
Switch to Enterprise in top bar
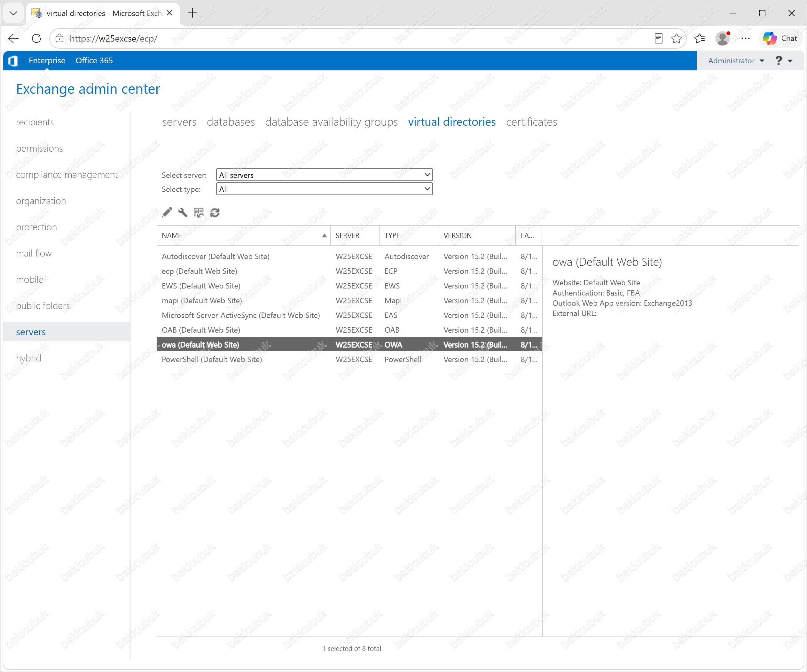pyautogui.click(x=47, y=60)
